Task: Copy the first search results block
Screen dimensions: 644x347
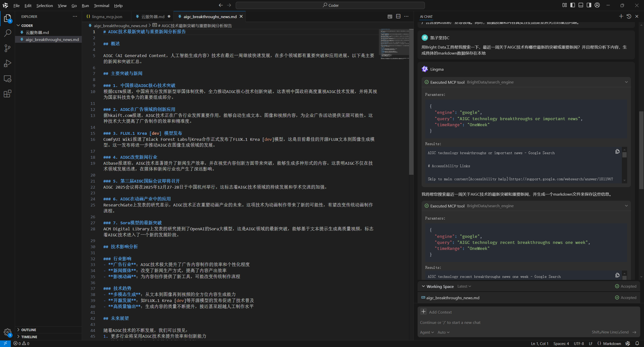Action: click(x=617, y=151)
